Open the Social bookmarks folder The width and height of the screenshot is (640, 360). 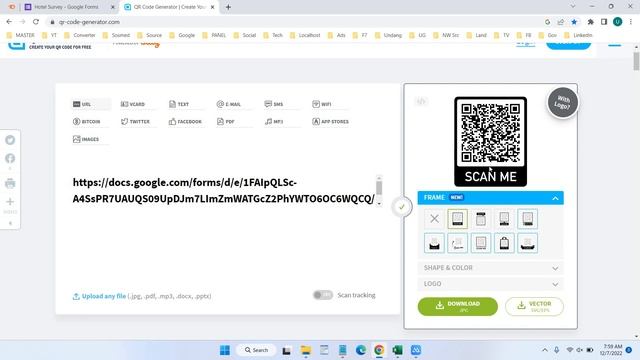(x=244, y=35)
